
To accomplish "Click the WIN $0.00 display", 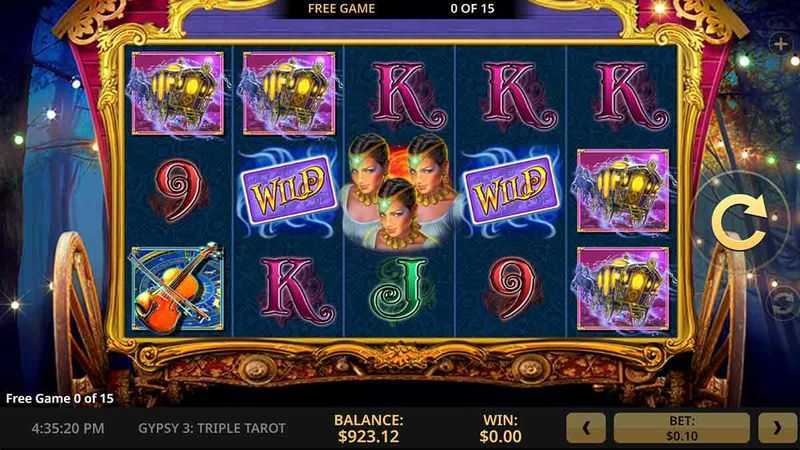I will pos(500,428).
